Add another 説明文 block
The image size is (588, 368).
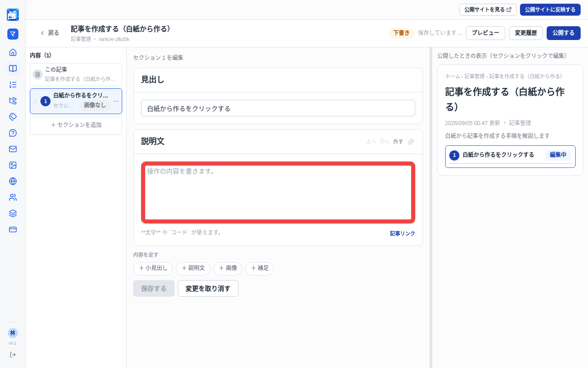(193, 269)
